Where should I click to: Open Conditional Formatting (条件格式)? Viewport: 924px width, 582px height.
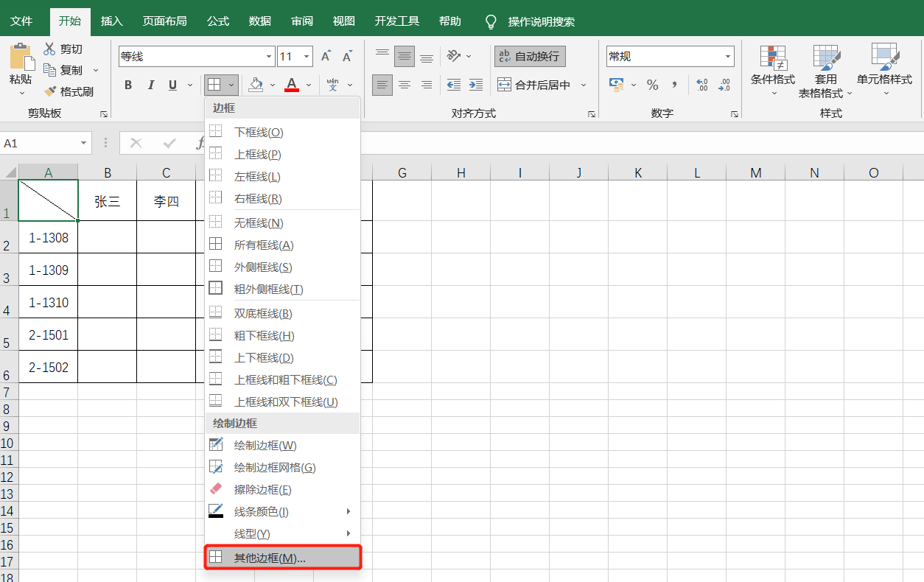click(x=773, y=70)
